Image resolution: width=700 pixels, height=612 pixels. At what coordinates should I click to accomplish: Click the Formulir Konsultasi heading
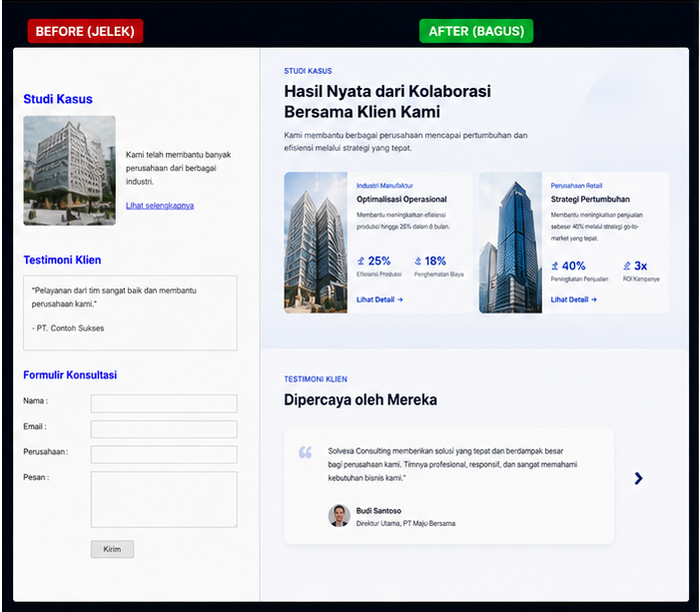point(70,375)
